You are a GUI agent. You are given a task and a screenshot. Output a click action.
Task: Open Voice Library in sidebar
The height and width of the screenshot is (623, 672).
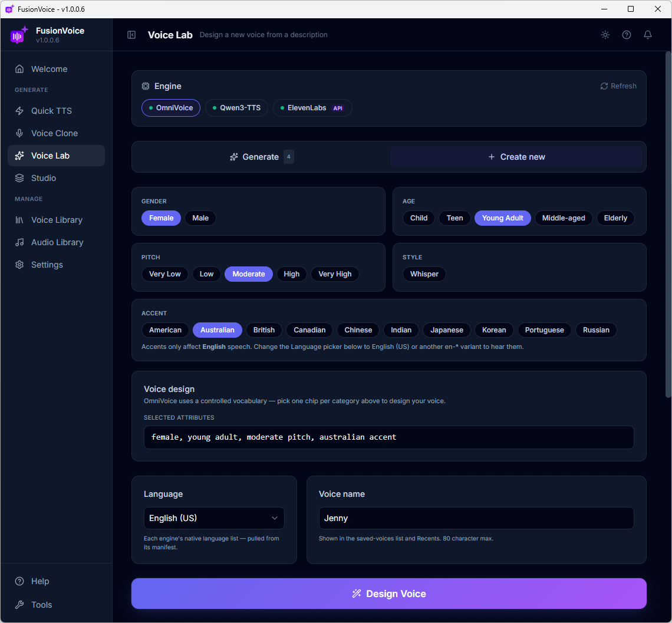click(56, 220)
